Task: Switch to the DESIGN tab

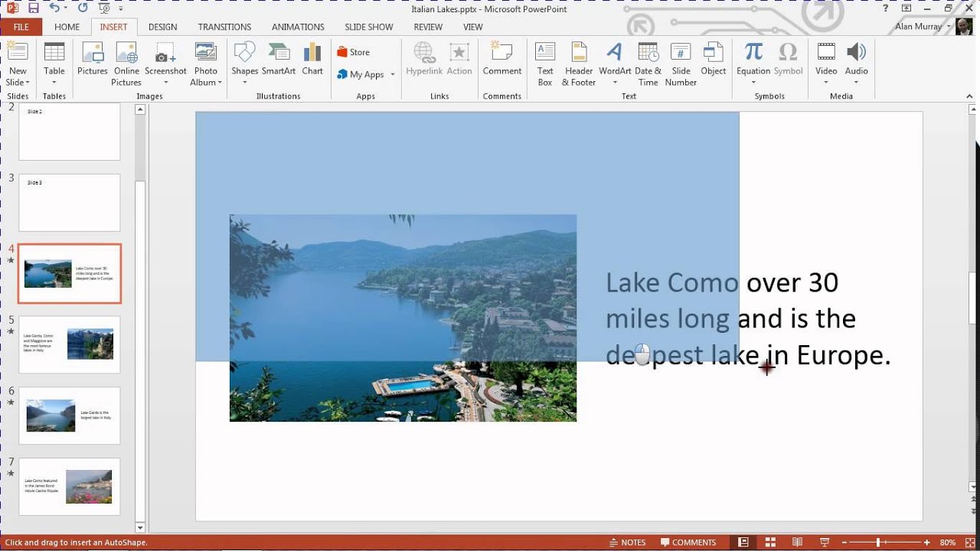Action: pyautogui.click(x=162, y=27)
